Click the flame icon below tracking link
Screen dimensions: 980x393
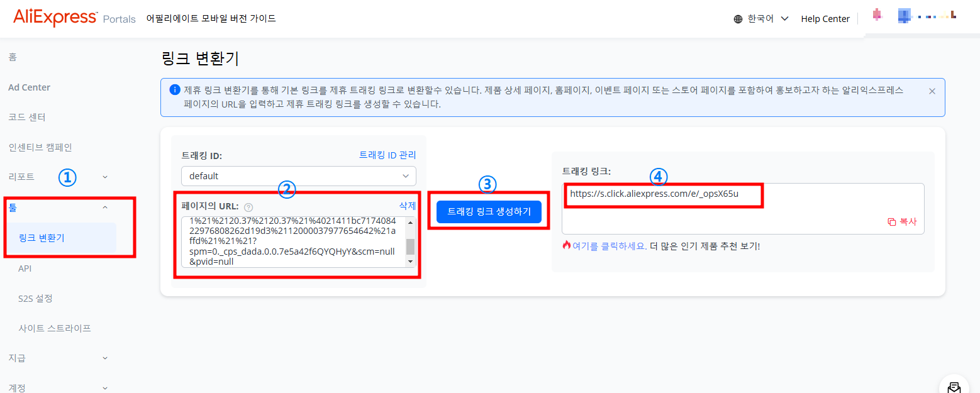(566, 245)
